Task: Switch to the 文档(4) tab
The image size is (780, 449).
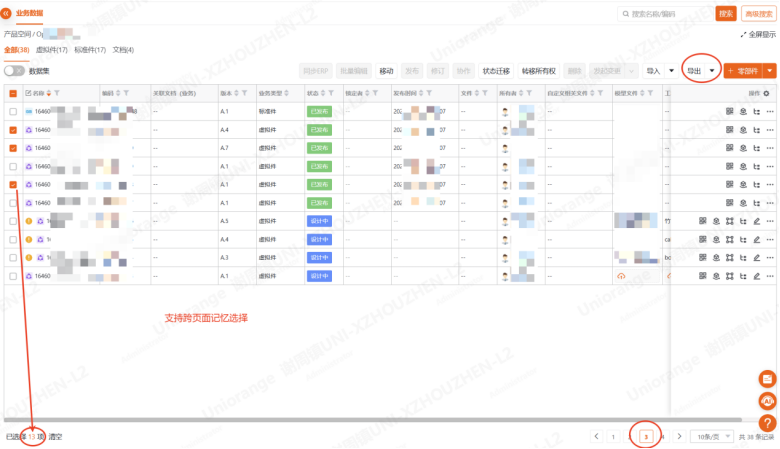Action: (x=123, y=49)
